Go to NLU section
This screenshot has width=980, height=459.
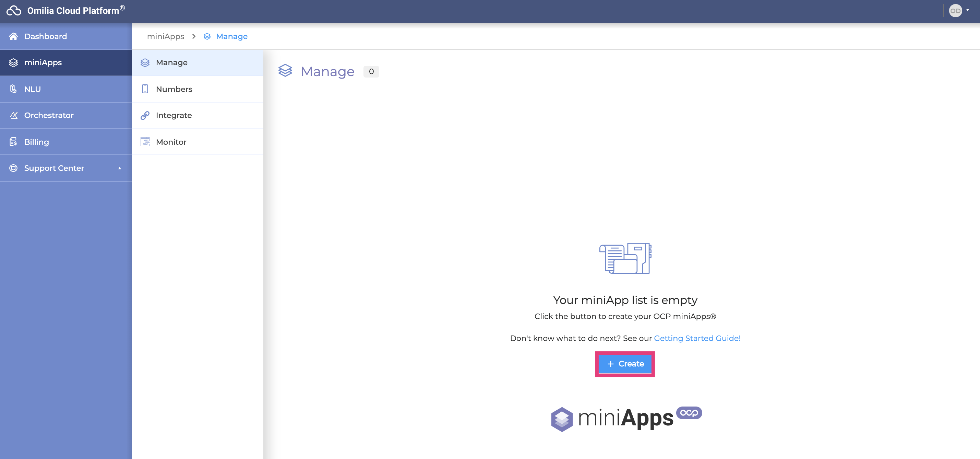[x=66, y=89]
